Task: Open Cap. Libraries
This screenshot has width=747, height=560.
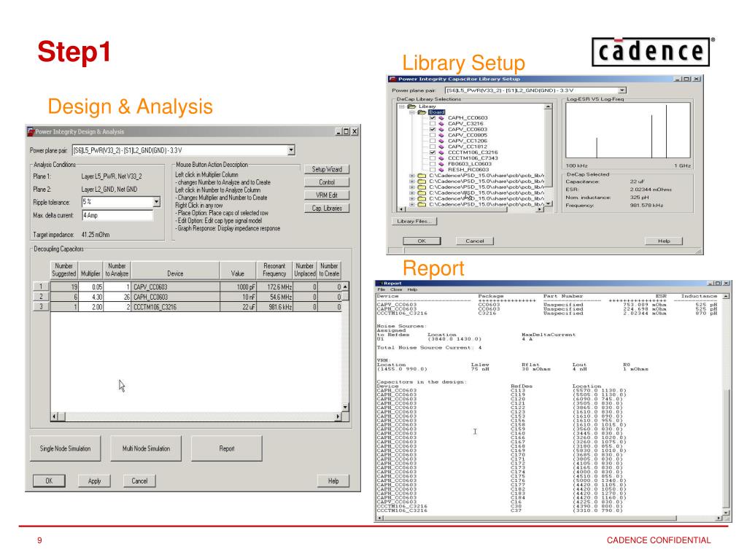Action: point(327,208)
